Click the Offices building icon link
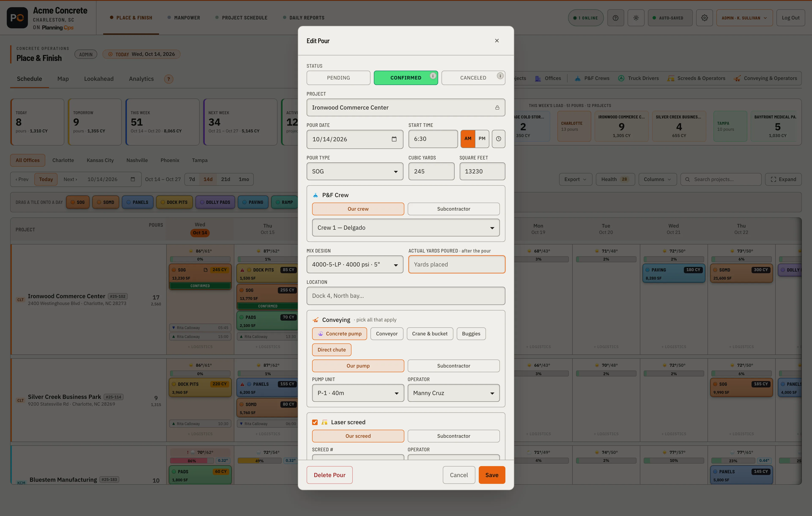Screen dimensions: 812x516 tap(548, 78)
